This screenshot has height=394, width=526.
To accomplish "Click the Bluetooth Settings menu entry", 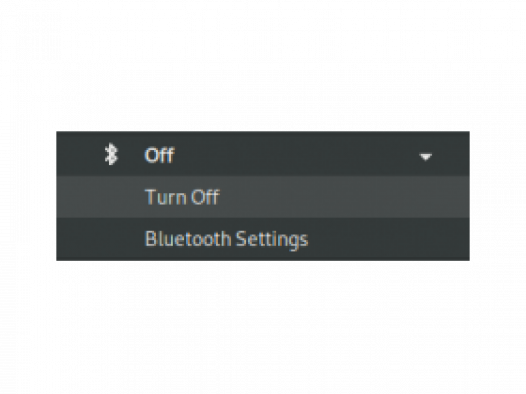I will (263, 239).
